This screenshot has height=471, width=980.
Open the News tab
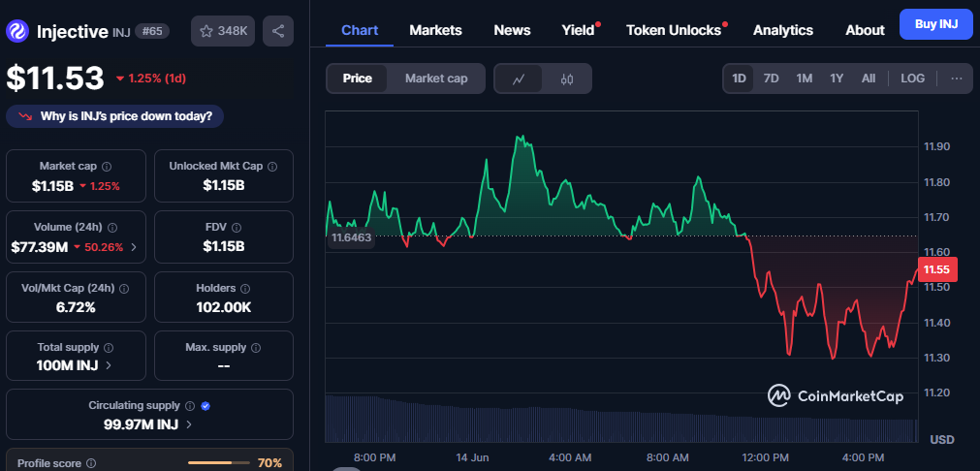click(x=512, y=30)
